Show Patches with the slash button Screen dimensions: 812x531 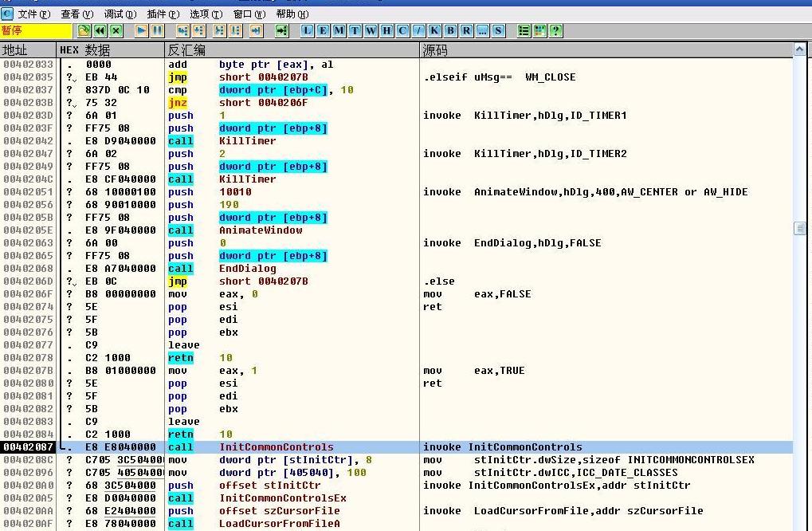419,30
